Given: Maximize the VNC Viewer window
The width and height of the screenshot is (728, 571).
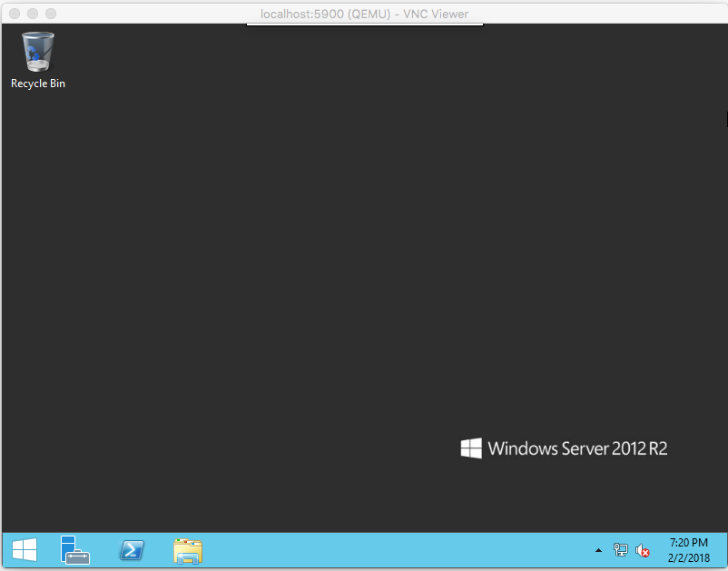Looking at the screenshot, I should point(51,14).
